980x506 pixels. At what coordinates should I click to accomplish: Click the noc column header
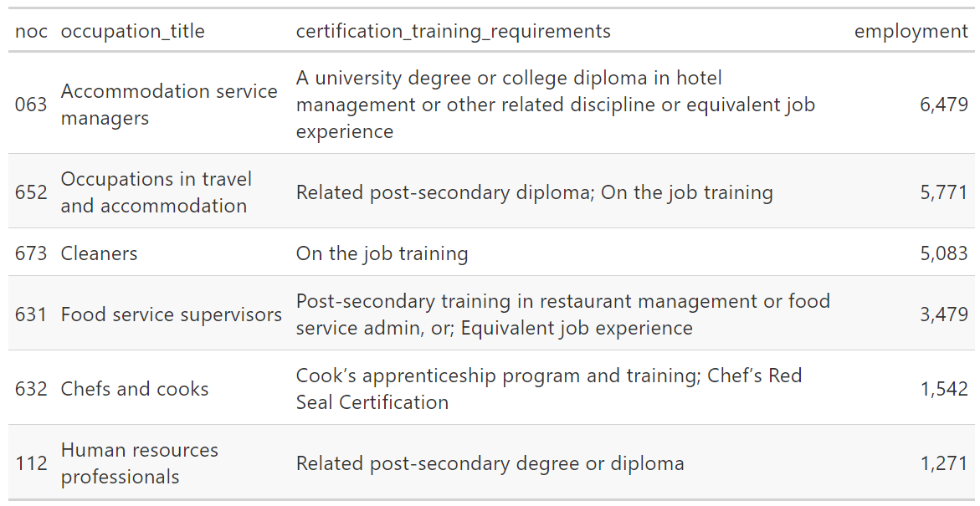pos(31,32)
